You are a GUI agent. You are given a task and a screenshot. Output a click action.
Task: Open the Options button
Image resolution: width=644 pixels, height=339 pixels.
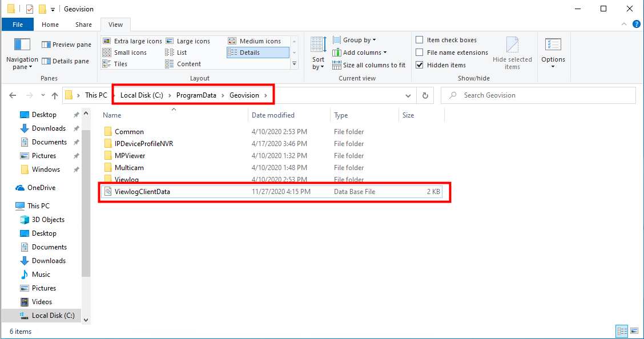[x=553, y=54]
